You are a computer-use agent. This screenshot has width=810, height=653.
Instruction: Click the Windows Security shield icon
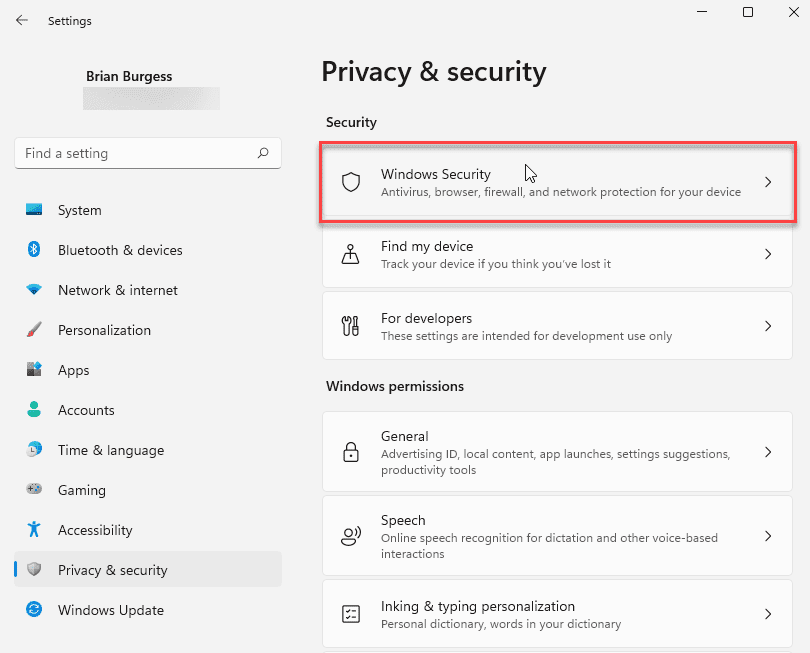point(350,182)
